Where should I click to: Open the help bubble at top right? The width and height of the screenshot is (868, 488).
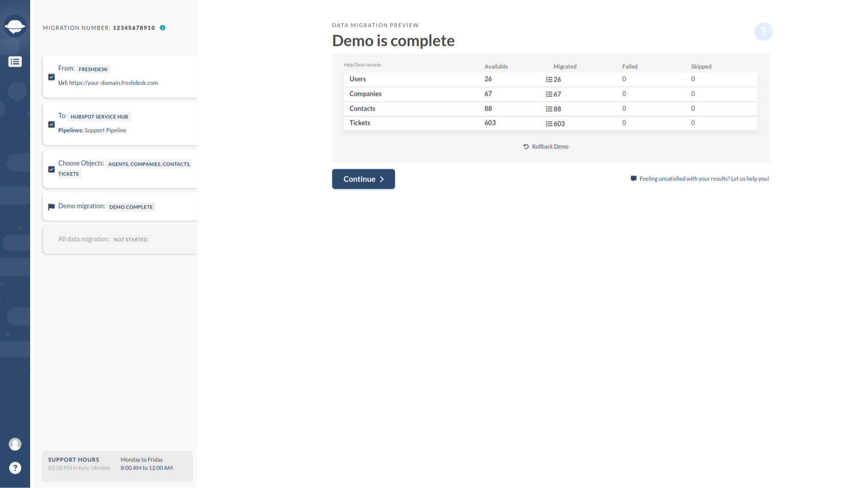(x=763, y=32)
